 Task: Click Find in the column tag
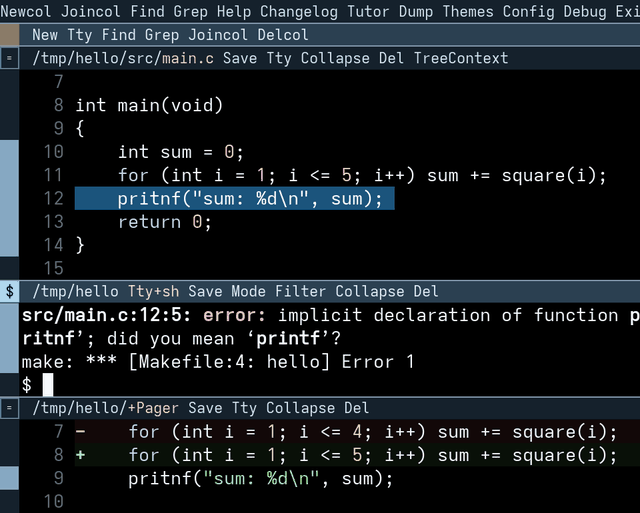[x=119, y=35]
